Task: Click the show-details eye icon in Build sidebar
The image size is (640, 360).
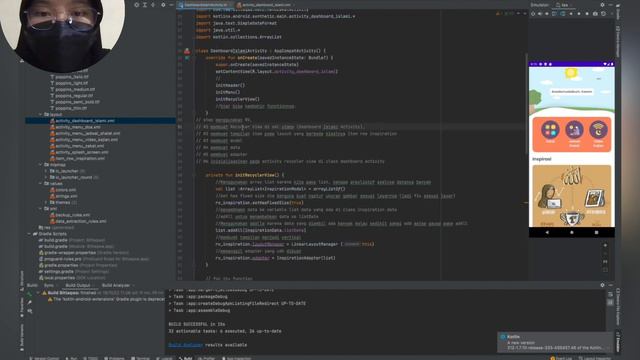Action: 29,311
